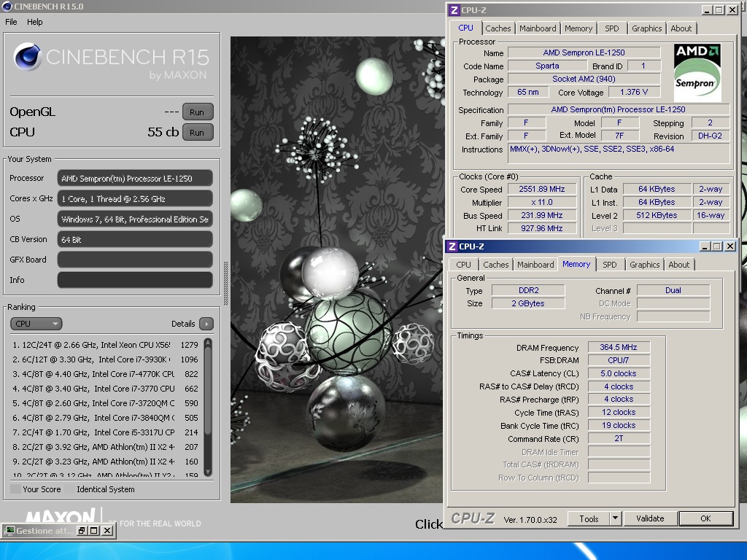Select ranking row Intel Xeon 1279

point(106,345)
